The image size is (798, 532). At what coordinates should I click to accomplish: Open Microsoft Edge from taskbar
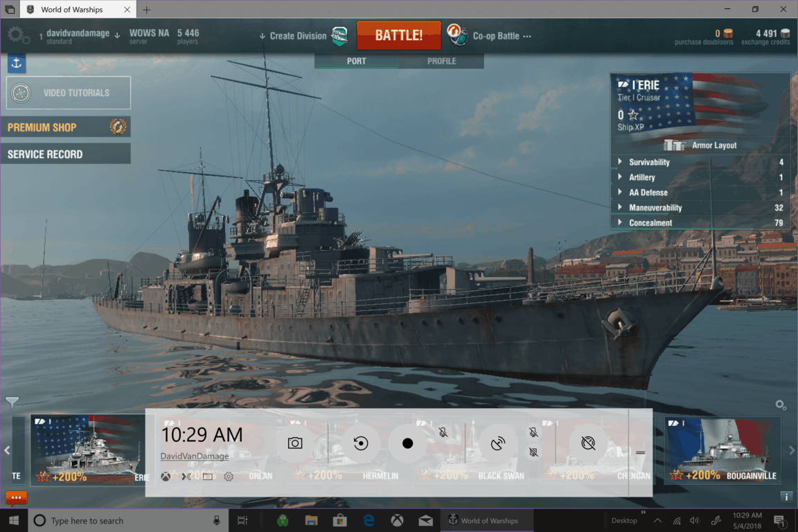(x=369, y=520)
